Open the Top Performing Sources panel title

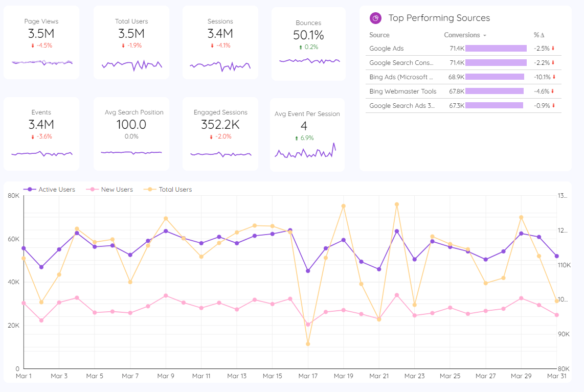440,18
